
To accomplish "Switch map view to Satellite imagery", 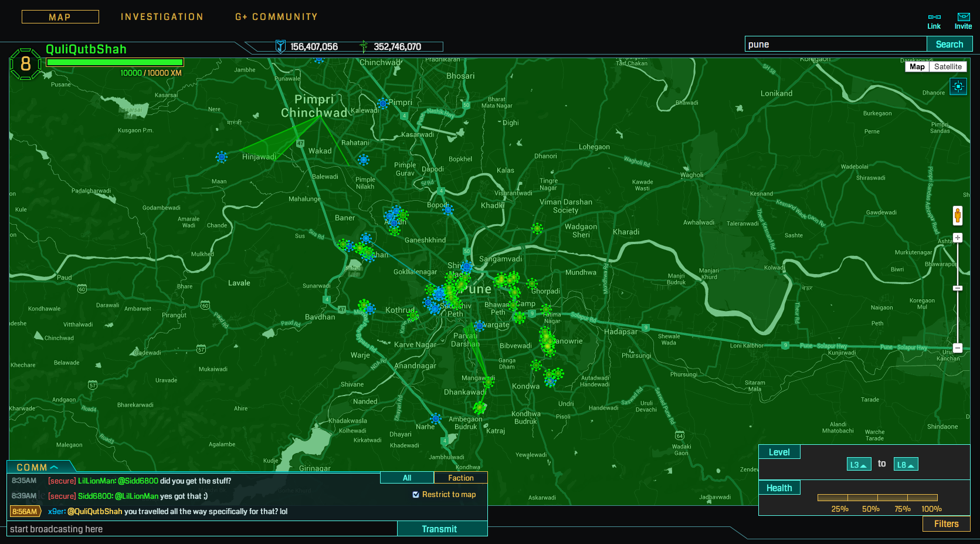I will pos(948,67).
